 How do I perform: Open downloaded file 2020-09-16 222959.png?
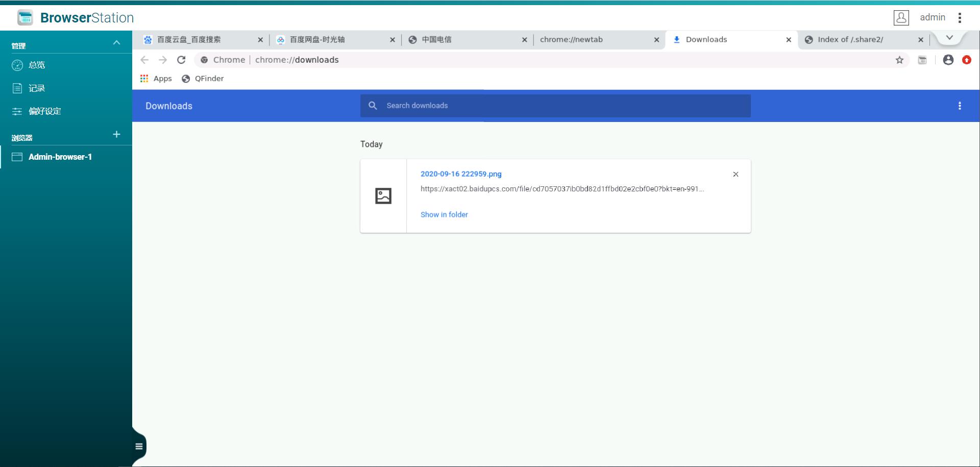461,174
